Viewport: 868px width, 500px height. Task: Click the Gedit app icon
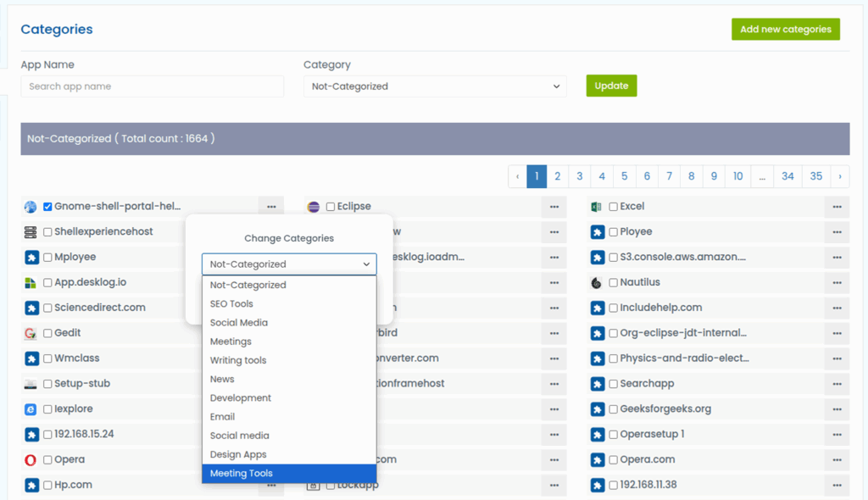[31, 333]
